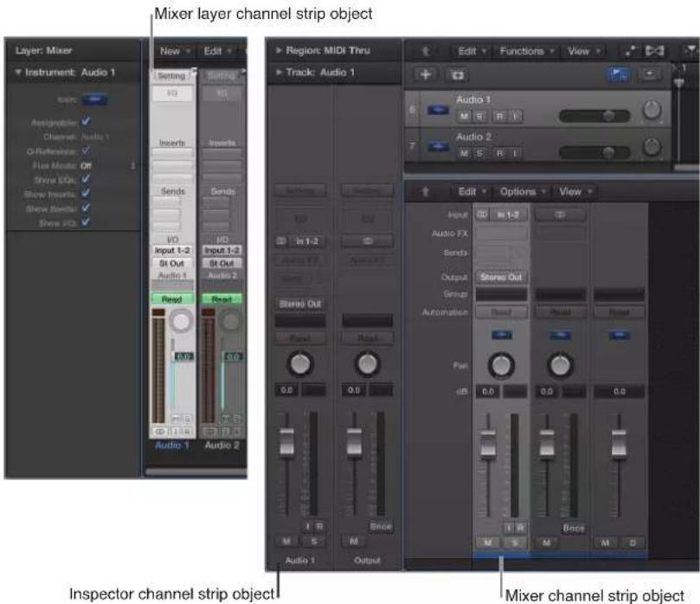Toggle the Q-Reference checkbox

click(x=86, y=151)
